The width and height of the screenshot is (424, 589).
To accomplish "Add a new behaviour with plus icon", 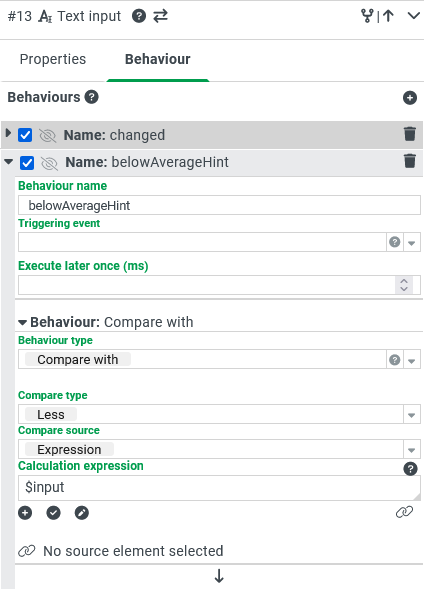I will point(410,98).
